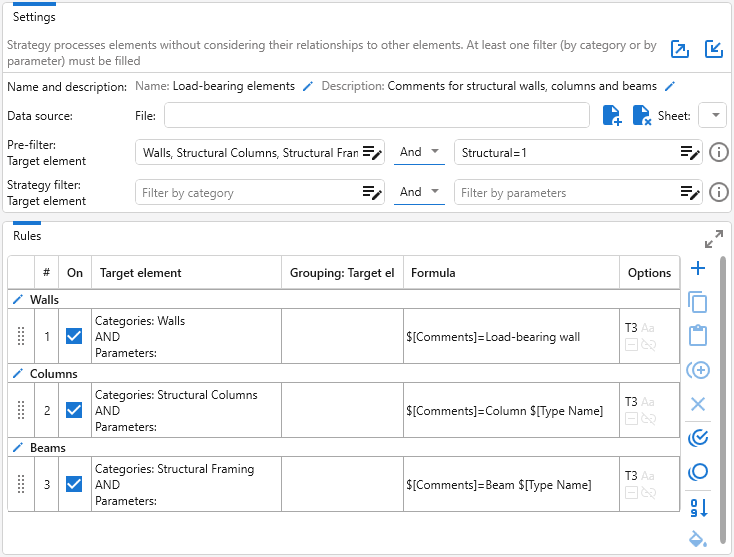
Task: Click the Columns group header row
Action: [344, 374]
